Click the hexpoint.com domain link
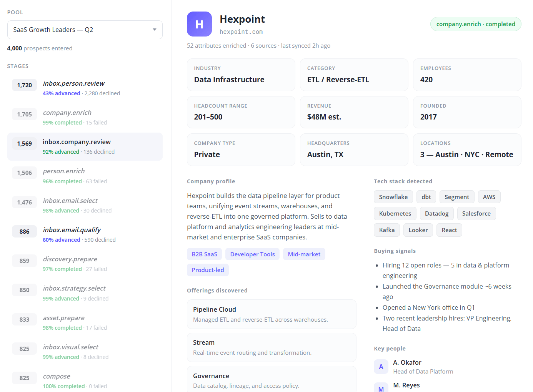 tap(241, 32)
